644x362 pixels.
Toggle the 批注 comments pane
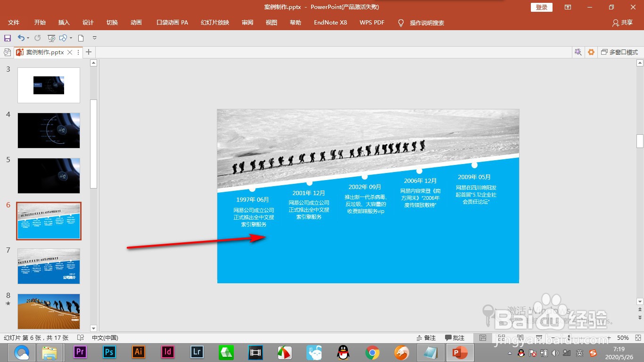coord(455,338)
